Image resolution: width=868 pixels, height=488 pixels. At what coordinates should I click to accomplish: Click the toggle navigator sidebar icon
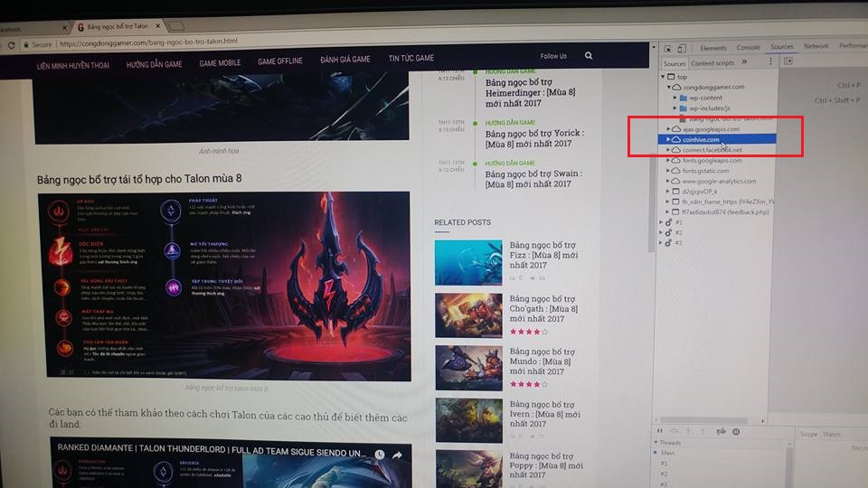[x=788, y=61]
